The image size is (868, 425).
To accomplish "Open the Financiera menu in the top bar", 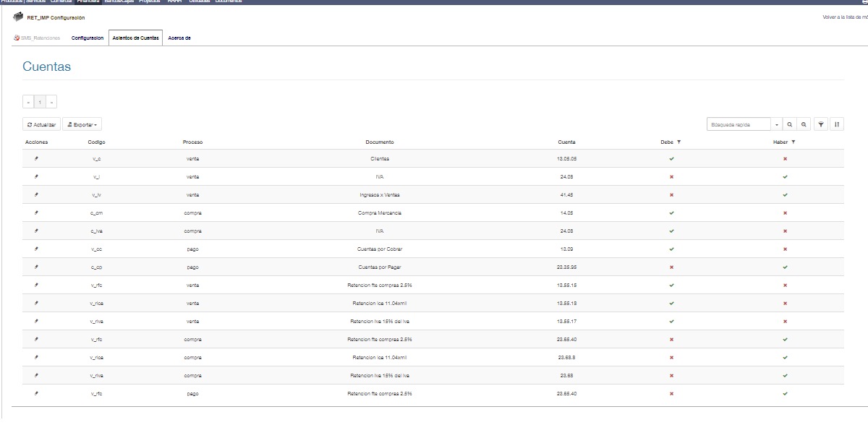I will pos(88,1).
